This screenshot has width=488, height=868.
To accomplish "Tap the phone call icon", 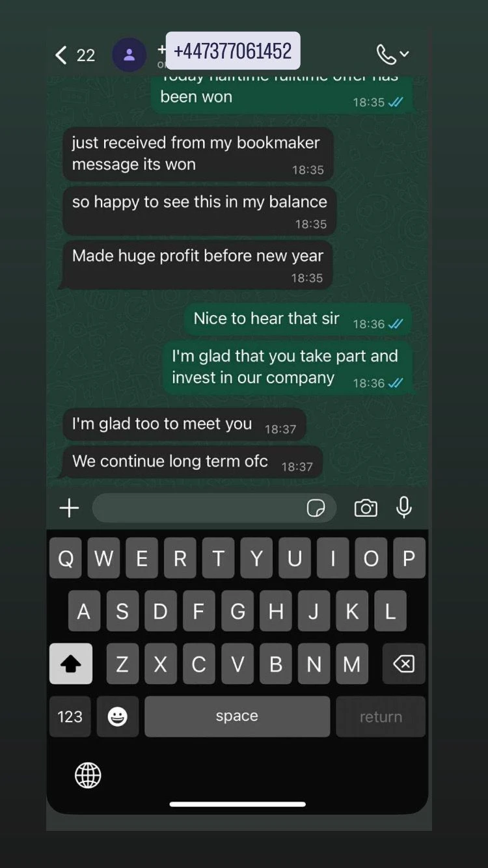I will coord(386,55).
